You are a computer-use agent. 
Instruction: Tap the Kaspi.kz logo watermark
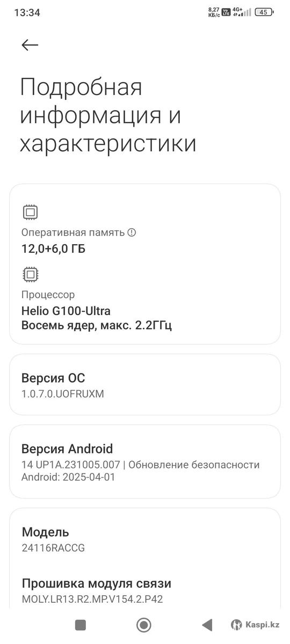(x=256, y=625)
